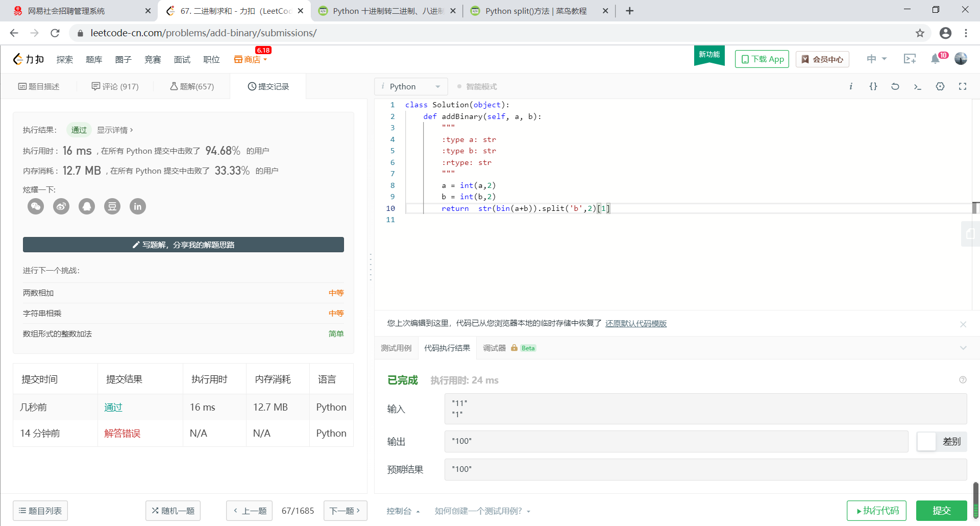Screen dimensions: 980x526
Task: Toggle 智能模式 smart mode
Action: click(x=477, y=87)
